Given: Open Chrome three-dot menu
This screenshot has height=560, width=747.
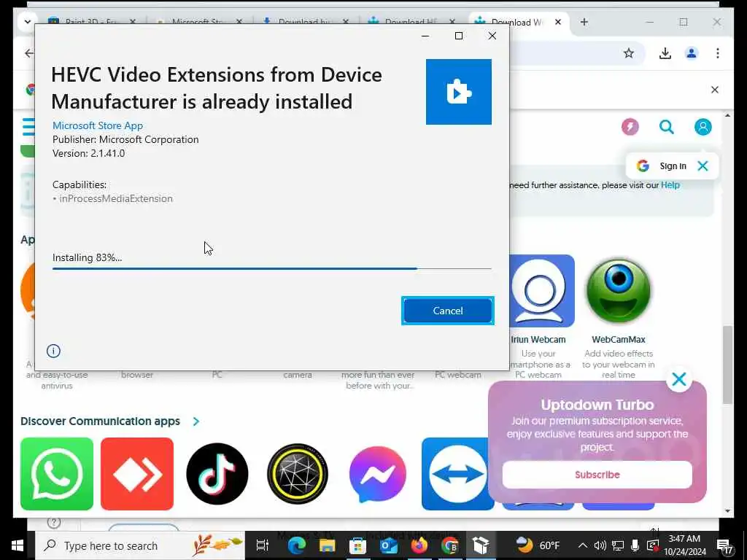Looking at the screenshot, I should [718, 53].
